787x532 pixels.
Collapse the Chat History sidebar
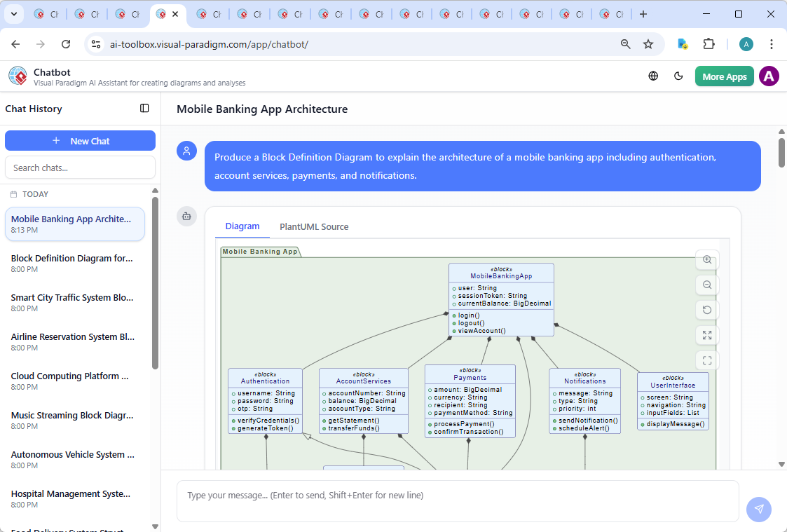pos(144,108)
